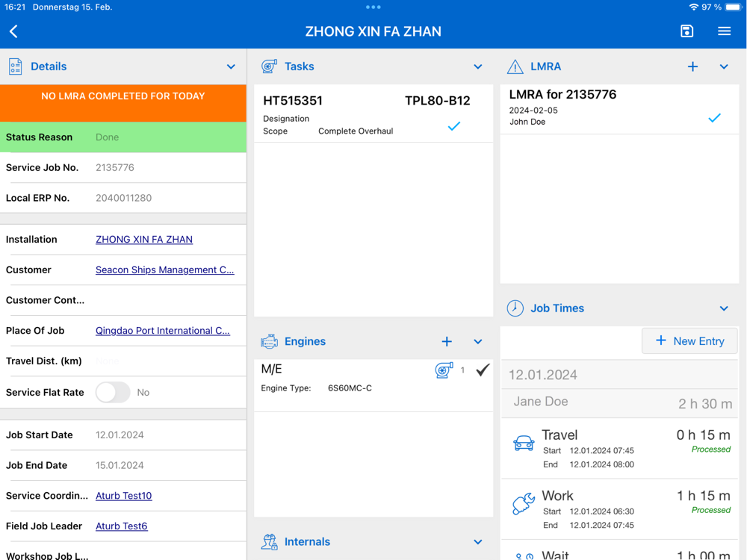Tap the Details section title
The width and height of the screenshot is (747, 560).
[49, 66]
